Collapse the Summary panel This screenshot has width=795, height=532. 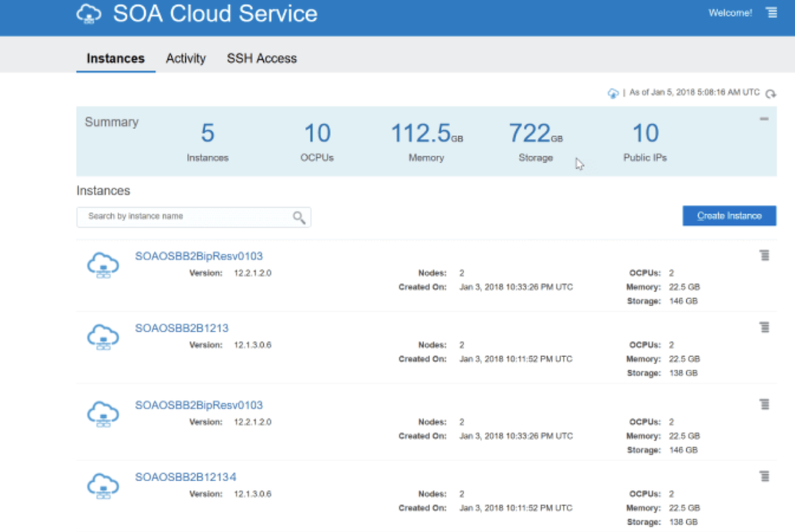[x=764, y=118]
